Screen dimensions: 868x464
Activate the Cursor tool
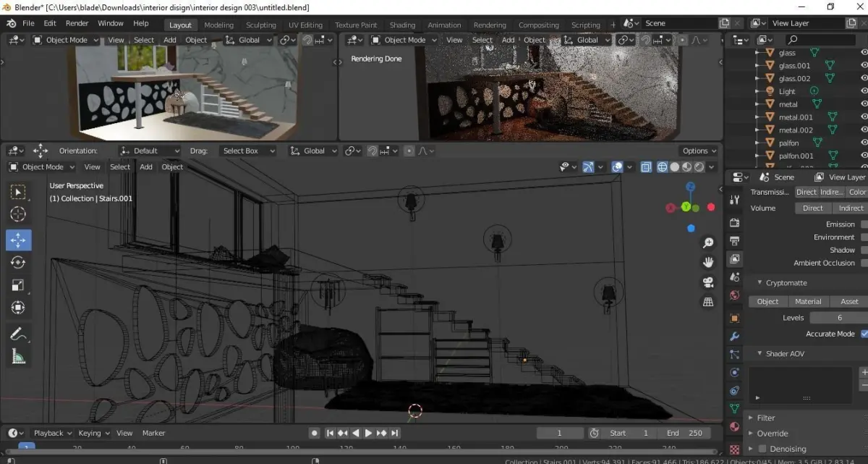(x=19, y=214)
